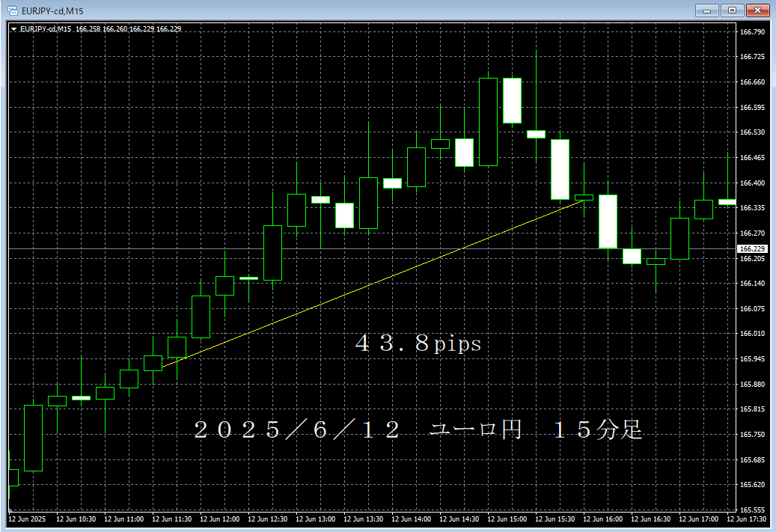Restore the EURJPY chart window size
776x532 pixels.
click(x=732, y=10)
